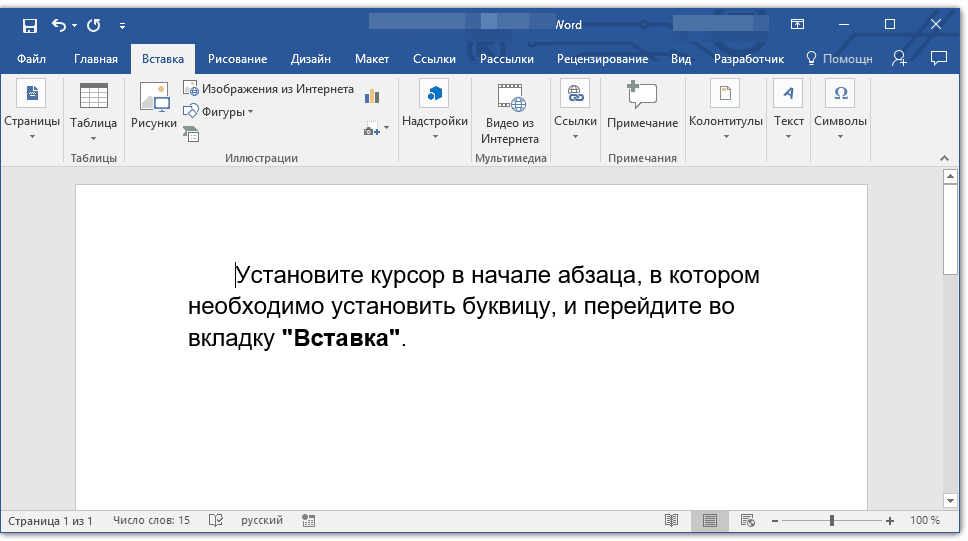Switch to the Рецензирование tab
This screenshot has width=968, height=541.
[x=602, y=59]
